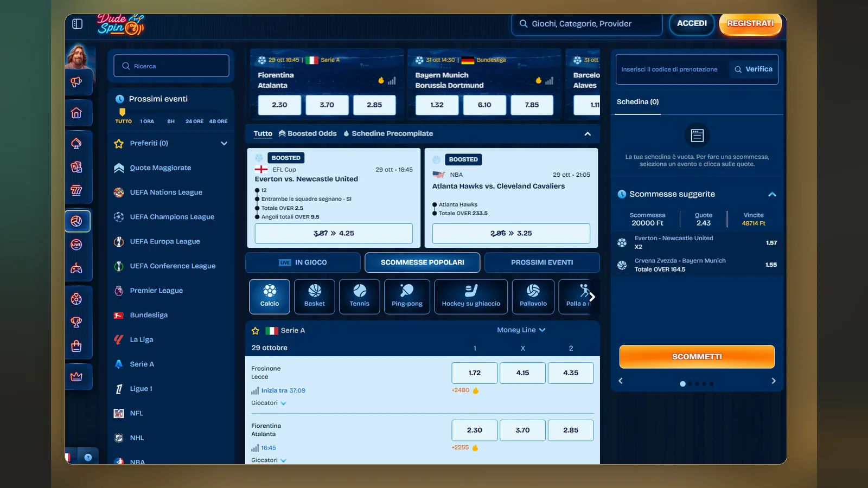Open shop bag icon in sidebar

76,346
